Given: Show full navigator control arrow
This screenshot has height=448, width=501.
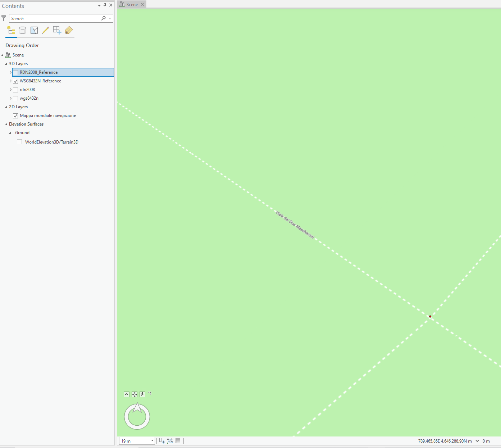Looking at the screenshot, I should [x=127, y=394].
